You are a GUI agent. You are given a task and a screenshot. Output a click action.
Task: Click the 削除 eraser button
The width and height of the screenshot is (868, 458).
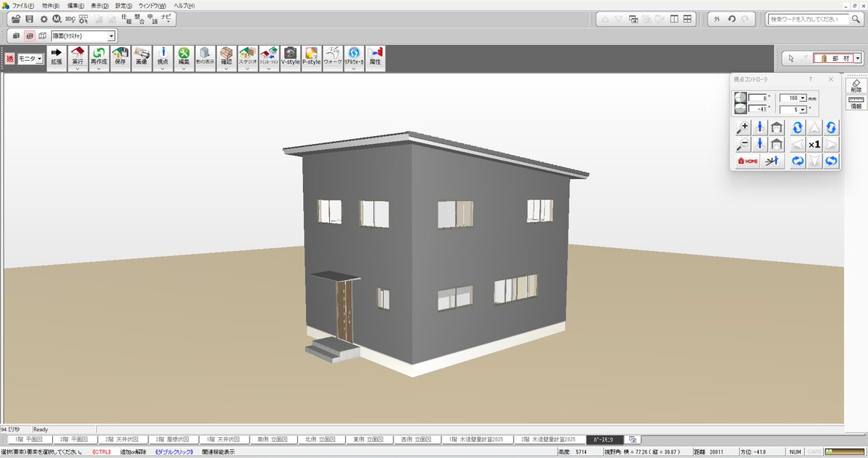pyautogui.click(x=856, y=86)
